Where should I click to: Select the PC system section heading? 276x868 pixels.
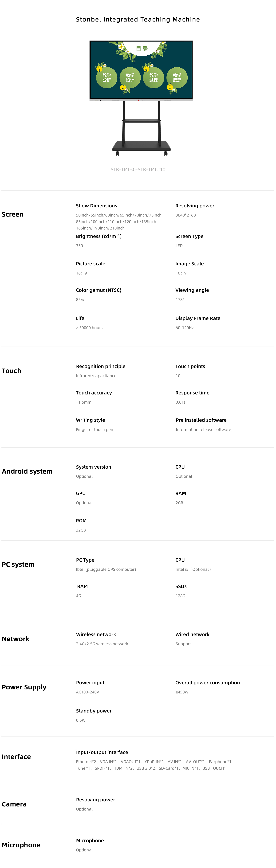point(18,564)
